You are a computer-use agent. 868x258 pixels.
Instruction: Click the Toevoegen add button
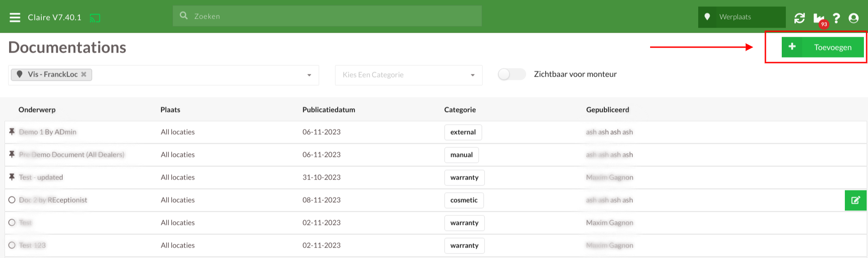tap(823, 47)
